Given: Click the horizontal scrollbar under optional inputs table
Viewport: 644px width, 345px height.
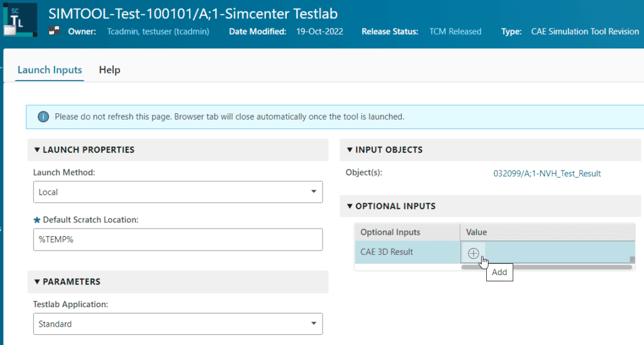Looking at the screenshot, I should [547, 268].
